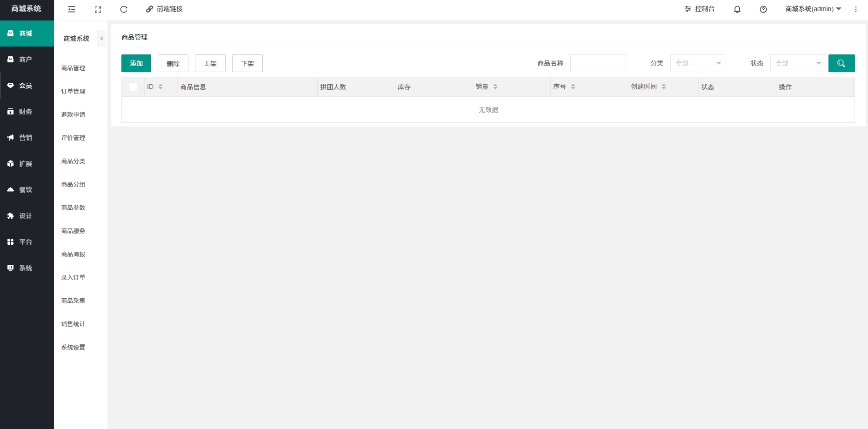The image size is (868, 429).
Task: Open 商品分类 in the submenu
Action: click(73, 161)
